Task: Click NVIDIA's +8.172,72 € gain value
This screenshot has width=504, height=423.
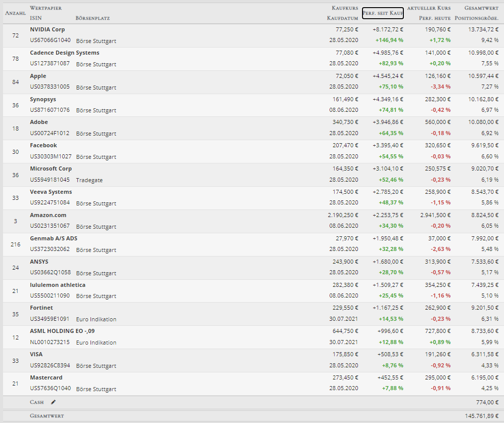Action: [x=388, y=29]
